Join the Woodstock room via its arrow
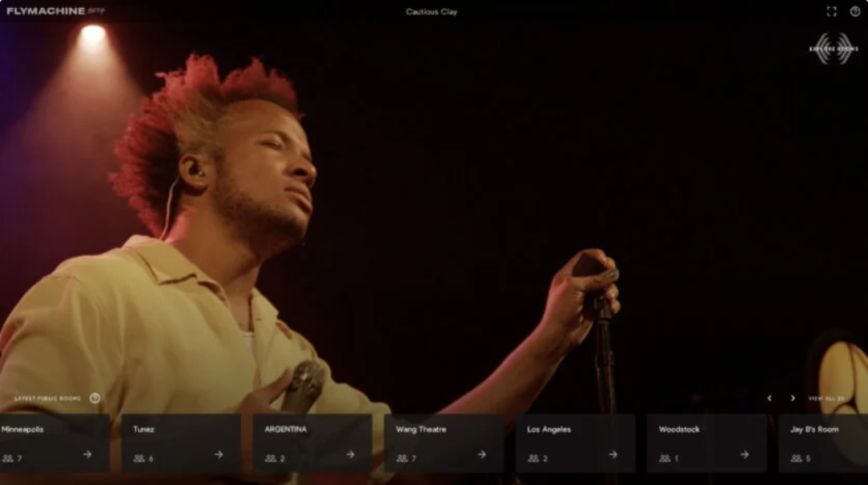Image resolution: width=868 pixels, height=485 pixels. click(x=744, y=454)
